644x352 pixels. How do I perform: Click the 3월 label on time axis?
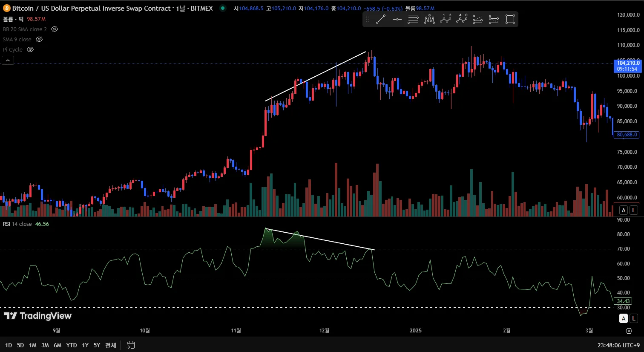click(589, 331)
